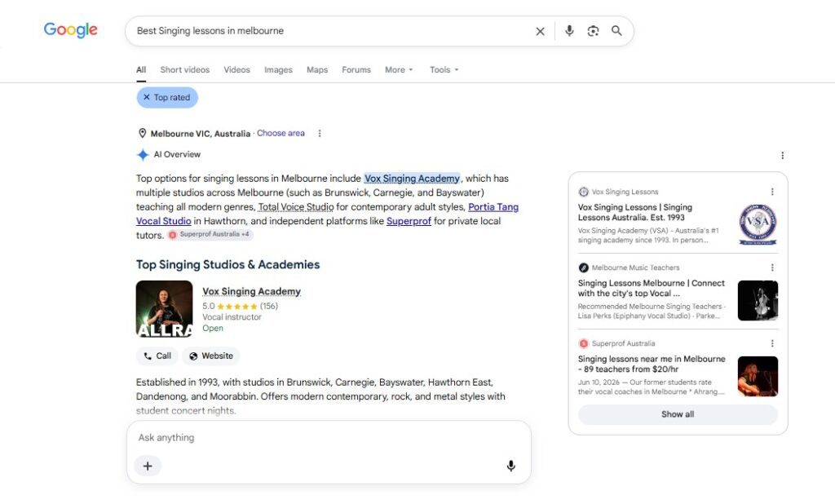
Task: Open options for Superprof Australia card
Action: tap(772, 343)
